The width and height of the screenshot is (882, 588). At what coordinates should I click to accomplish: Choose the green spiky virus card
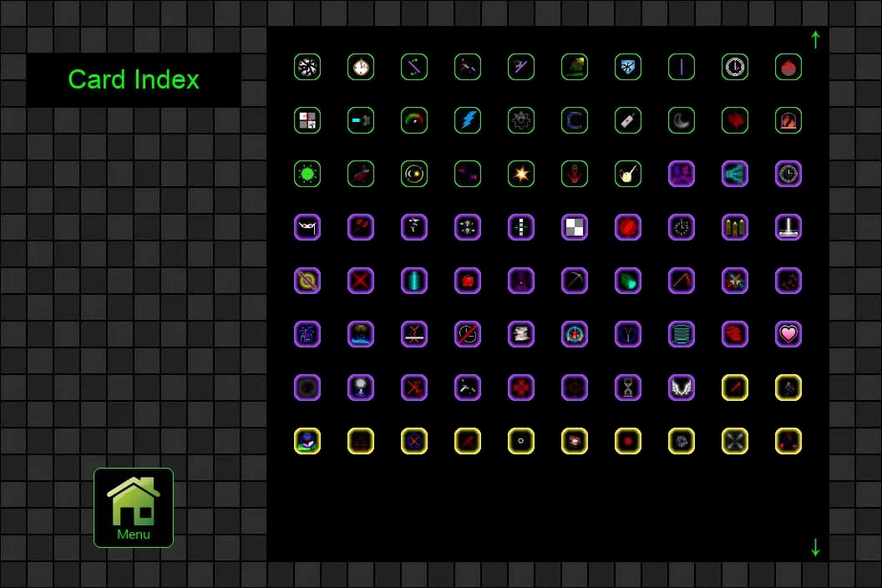coord(307,174)
